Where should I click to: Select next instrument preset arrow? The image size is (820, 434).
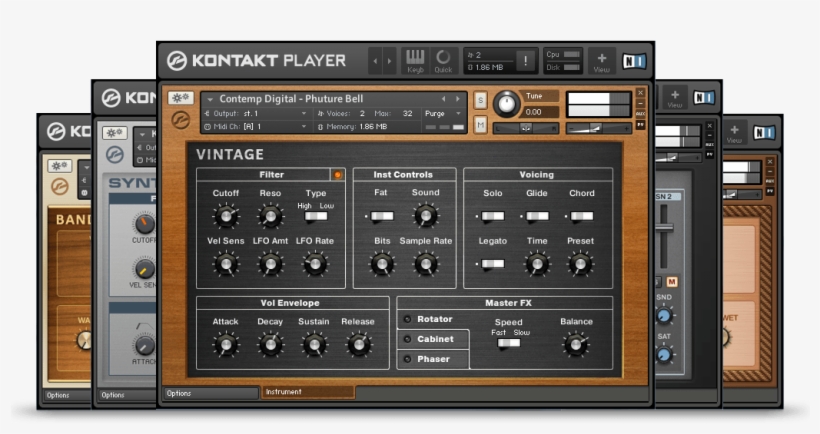[458, 99]
